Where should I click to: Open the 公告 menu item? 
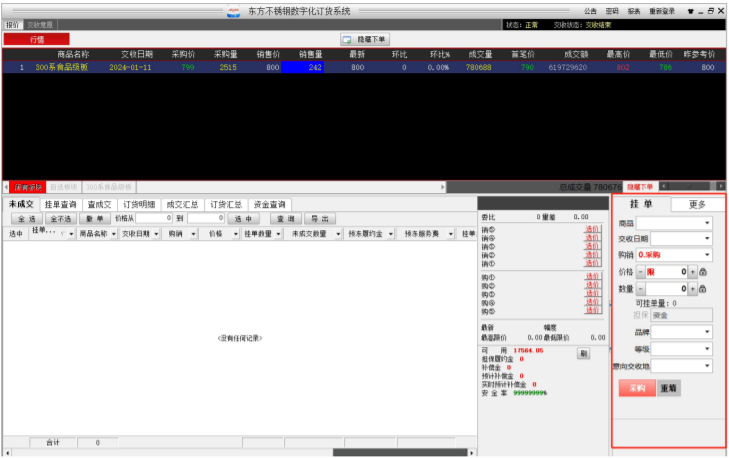tap(591, 11)
